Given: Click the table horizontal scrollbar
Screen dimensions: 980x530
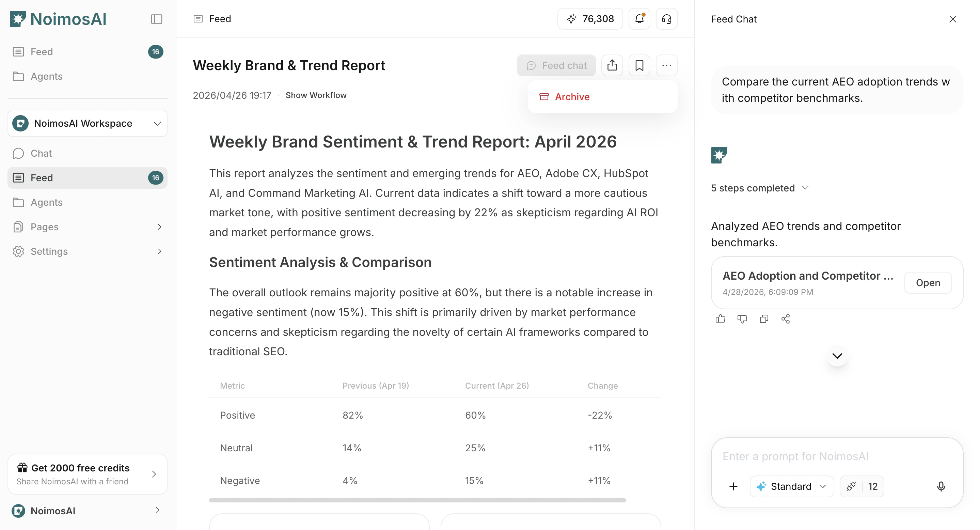Looking at the screenshot, I should [x=417, y=500].
